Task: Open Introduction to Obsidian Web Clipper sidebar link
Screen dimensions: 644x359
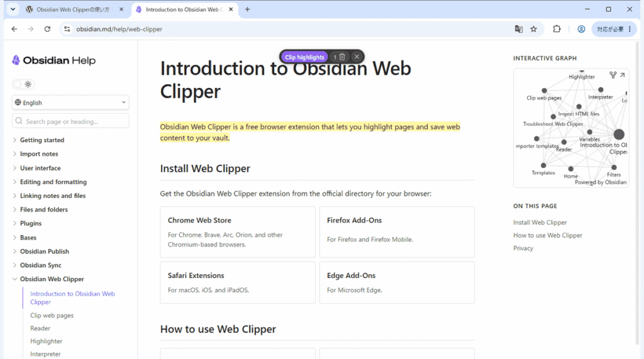Action: tap(73, 298)
